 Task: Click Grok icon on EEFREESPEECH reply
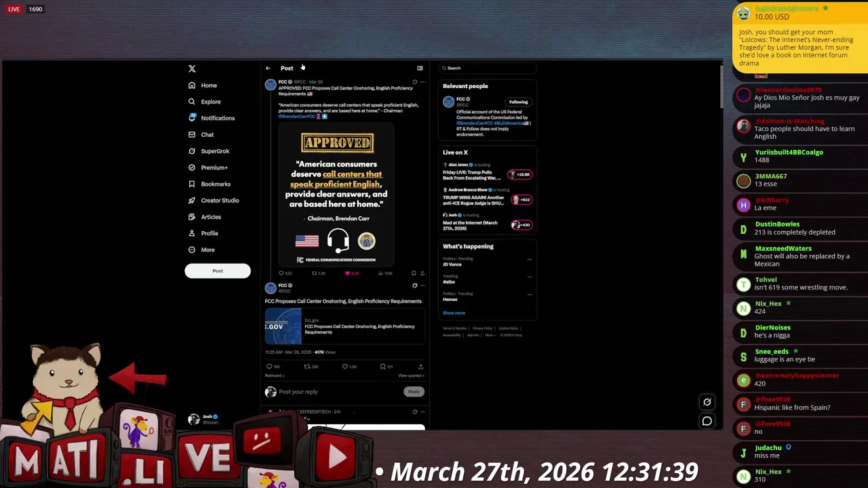coord(415,411)
